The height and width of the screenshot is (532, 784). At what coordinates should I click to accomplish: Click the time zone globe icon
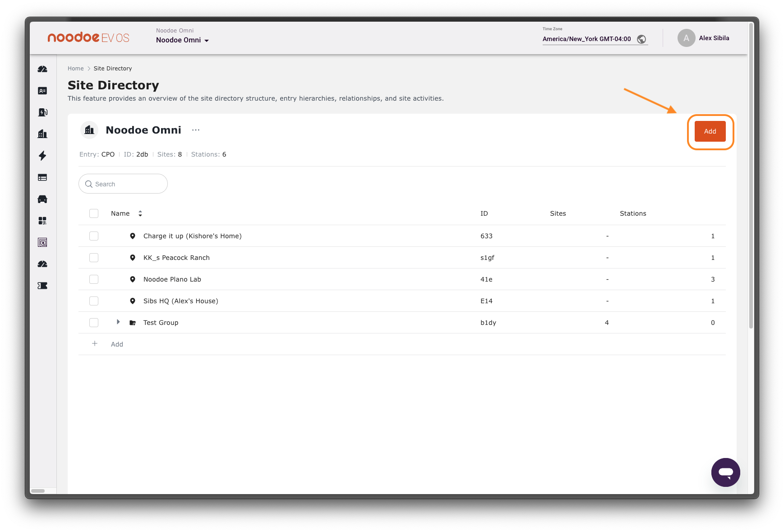click(641, 39)
